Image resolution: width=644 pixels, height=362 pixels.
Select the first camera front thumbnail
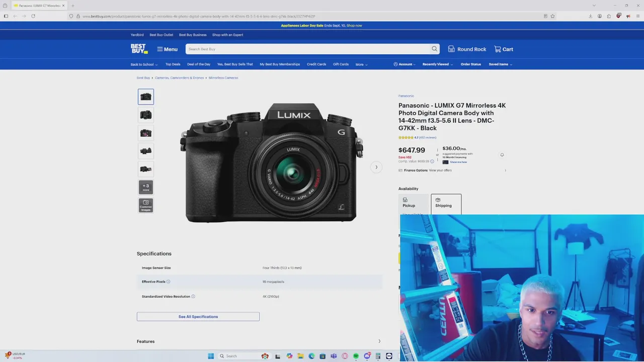pyautogui.click(x=146, y=97)
